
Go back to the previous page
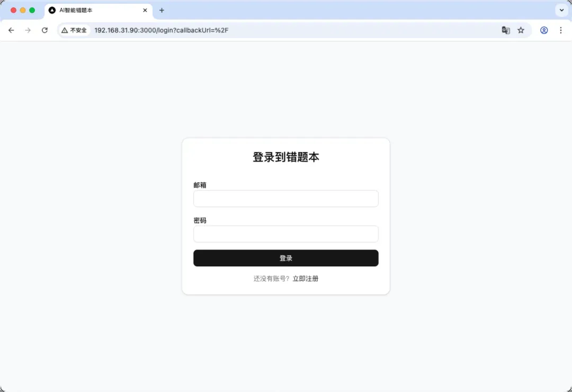11,30
